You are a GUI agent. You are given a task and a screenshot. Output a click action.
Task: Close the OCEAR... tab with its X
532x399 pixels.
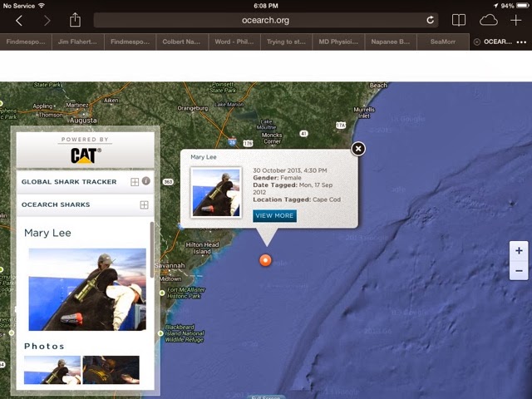point(476,42)
